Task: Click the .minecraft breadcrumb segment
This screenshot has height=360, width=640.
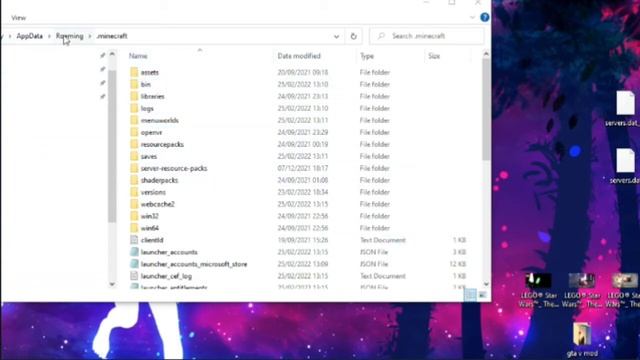Action: pyautogui.click(x=112, y=36)
